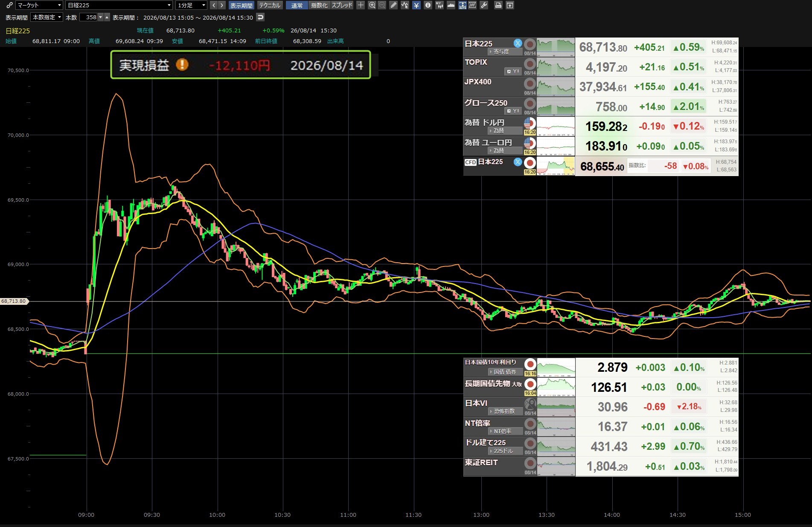Zoom in on the chart
812x527 pixels.
(372, 5)
